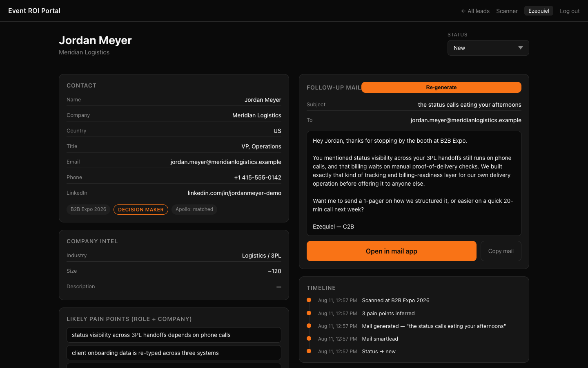The height and width of the screenshot is (368, 588).
Task: Click the Country value US
Action: pyautogui.click(x=277, y=131)
